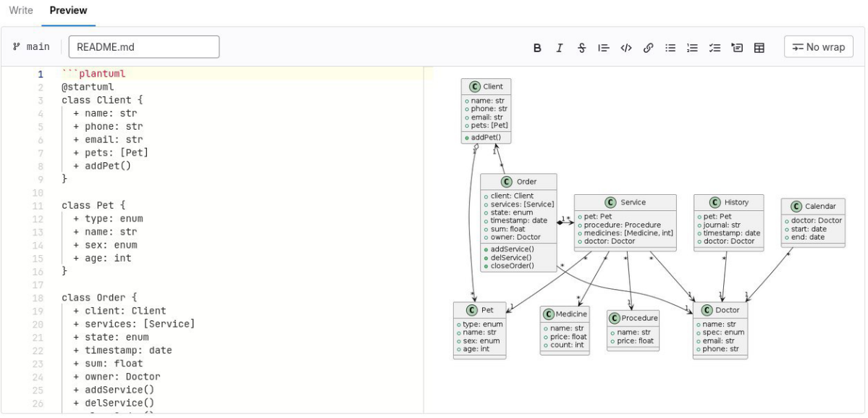Image resolution: width=868 pixels, height=418 pixels.
Task: Click the 'class Pet {' code line
Action: [x=93, y=206]
